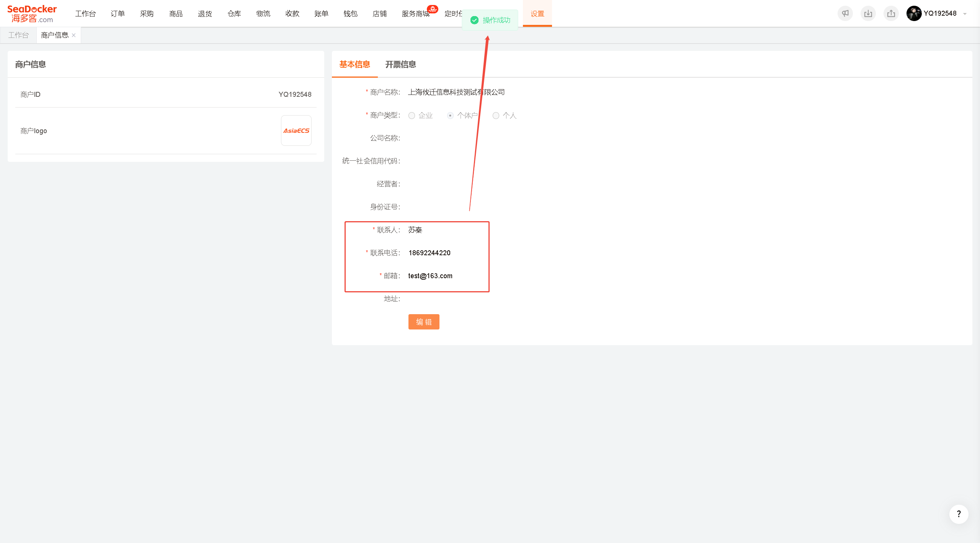
Task: Select the 商户信息 page tab
Action: click(x=54, y=35)
